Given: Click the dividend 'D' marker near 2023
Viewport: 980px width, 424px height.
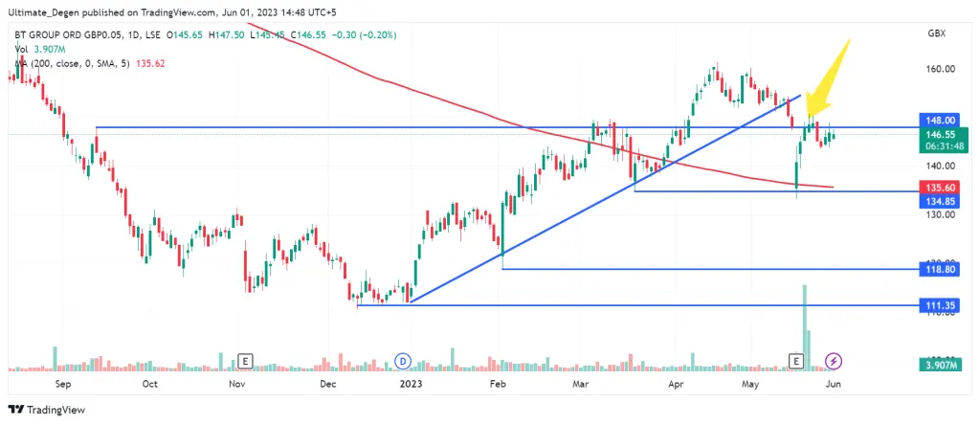Looking at the screenshot, I should click(x=403, y=361).
